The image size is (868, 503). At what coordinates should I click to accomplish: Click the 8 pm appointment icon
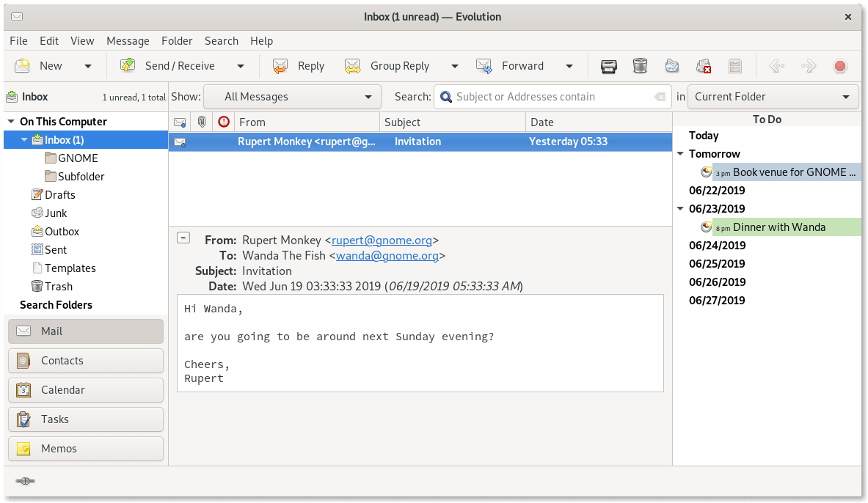[x=706, y=227]
